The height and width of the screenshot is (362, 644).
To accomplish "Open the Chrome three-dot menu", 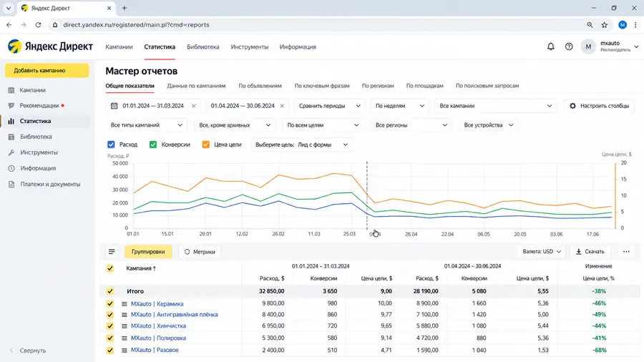I will (635, 24).
